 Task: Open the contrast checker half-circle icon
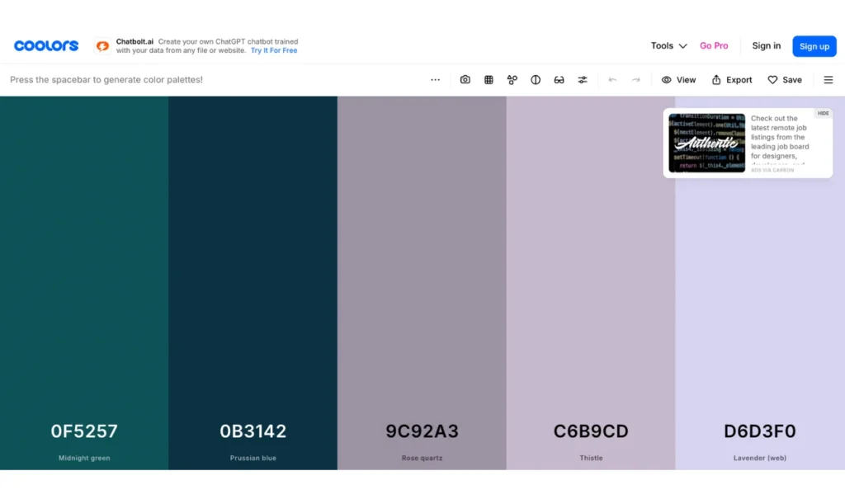click(x=536, y=80)
